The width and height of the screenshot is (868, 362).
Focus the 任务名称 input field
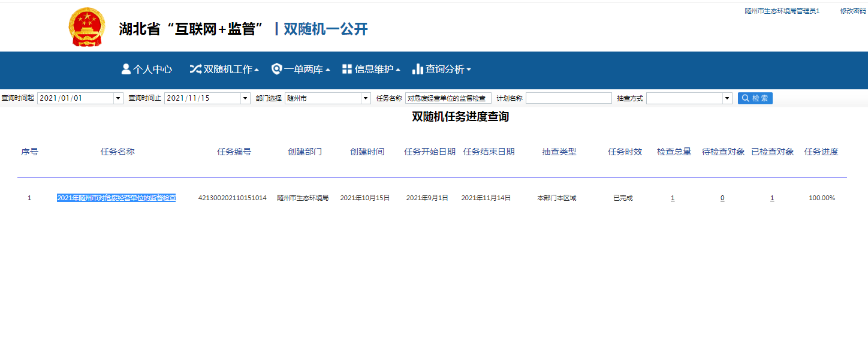(x=448, y=98)
